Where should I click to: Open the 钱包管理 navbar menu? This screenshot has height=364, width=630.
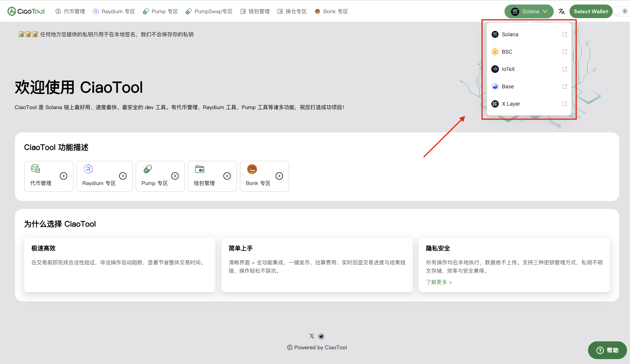tap(255, 11)
